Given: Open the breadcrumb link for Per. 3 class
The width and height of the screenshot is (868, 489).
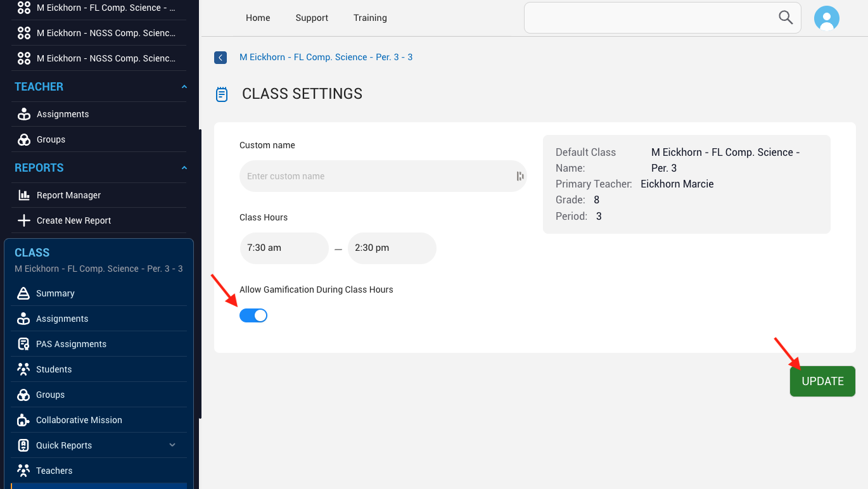Looking at the screenshot, I should (x=326, y=57).
